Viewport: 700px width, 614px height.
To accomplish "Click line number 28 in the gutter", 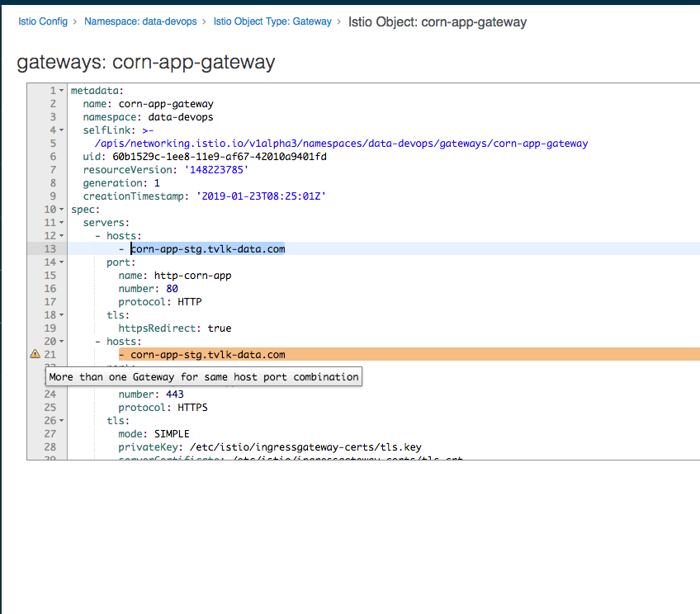I will [50, 447].
